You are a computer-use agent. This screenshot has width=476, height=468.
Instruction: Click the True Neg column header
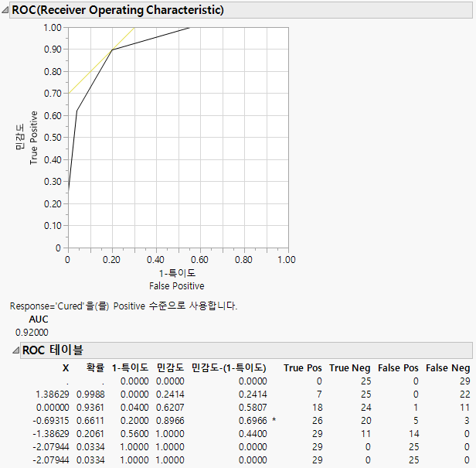tap(350, 368)
